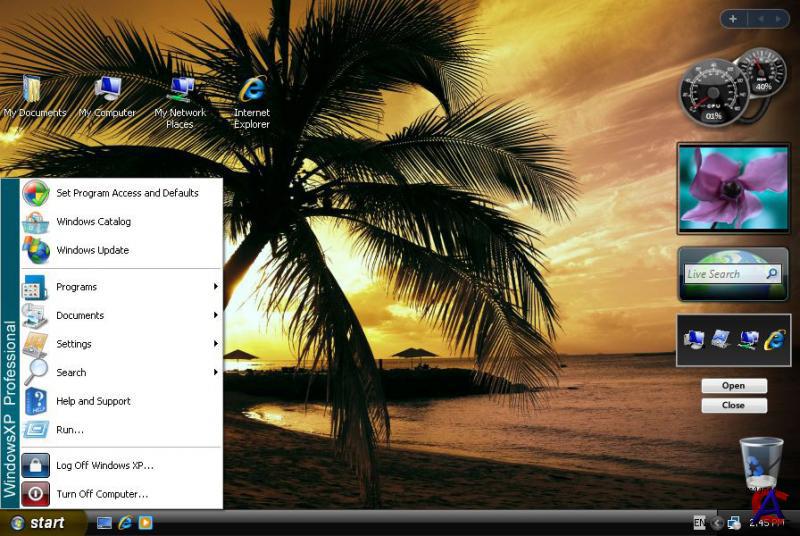Select My Computer desktop icon
Viewport: 800px width, 536px height.
pos(107,91)
